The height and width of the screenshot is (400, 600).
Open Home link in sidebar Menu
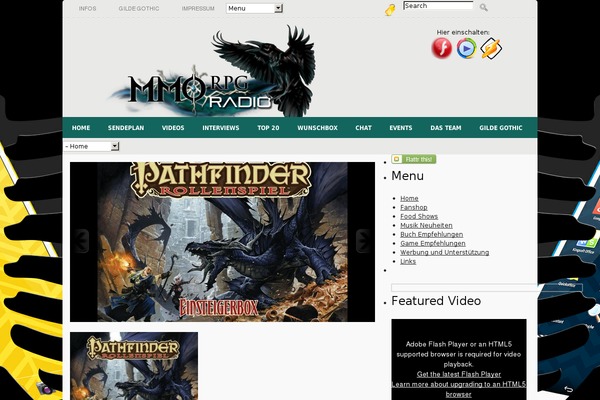coord(409,198)
